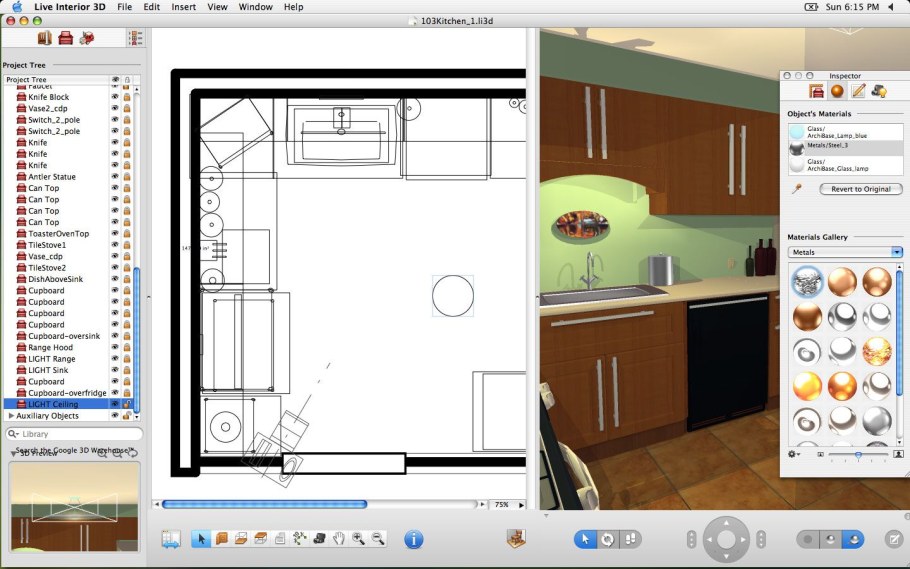Viewport: 910px width, 569px height.
Task: Open the light properties tab in Inspector
Action: 878,91
